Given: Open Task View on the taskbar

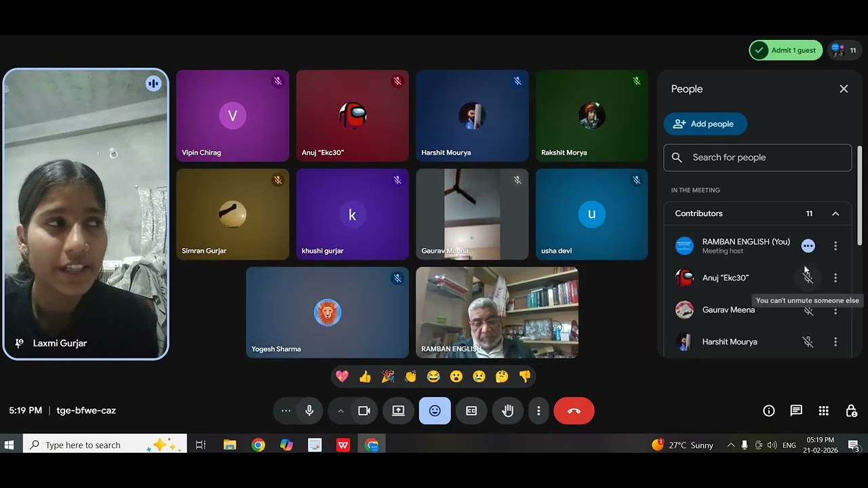Looking at the screenshot, I should tap(201, 445).
